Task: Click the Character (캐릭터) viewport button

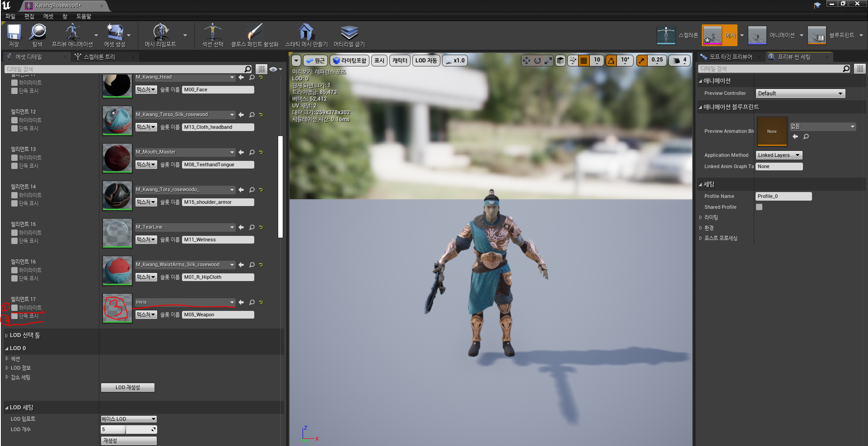Action: (400, 61)
